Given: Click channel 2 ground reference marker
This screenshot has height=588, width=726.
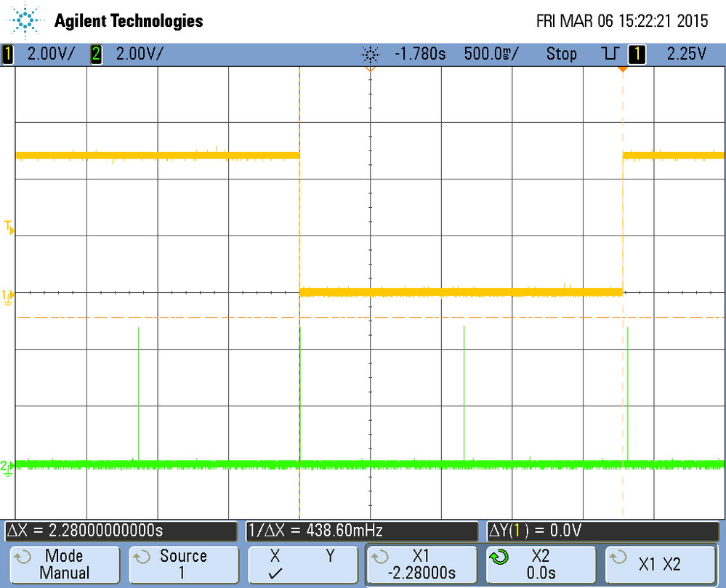Looking at the screenshot, I should [7, 467].
